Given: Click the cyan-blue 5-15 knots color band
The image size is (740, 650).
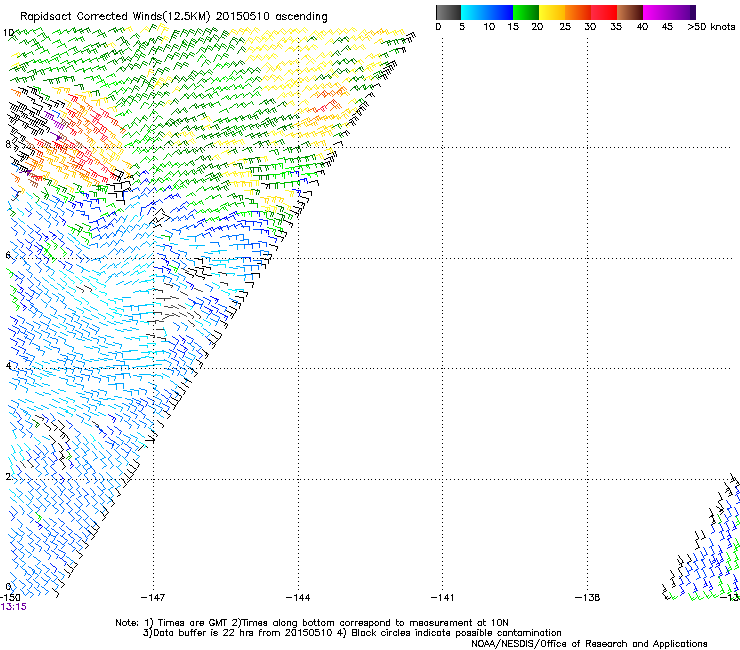Looking at the screenshot, I should point(487,12).
